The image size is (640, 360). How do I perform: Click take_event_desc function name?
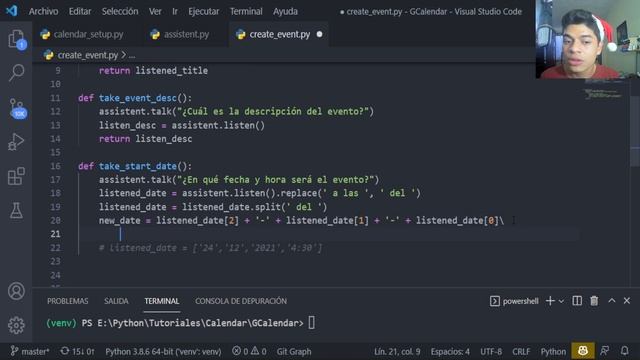[138, 98]
